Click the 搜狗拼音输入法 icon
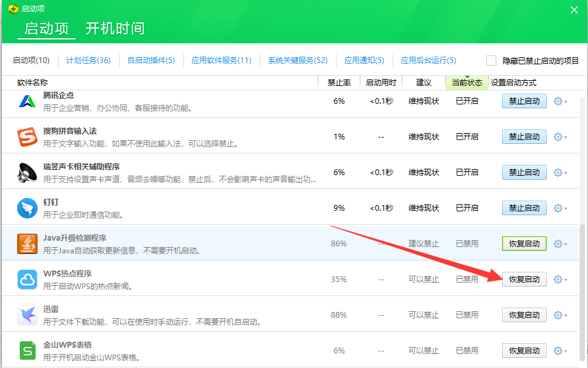The height and width of the screenshot is (368, 588). (x=27, y=136)
